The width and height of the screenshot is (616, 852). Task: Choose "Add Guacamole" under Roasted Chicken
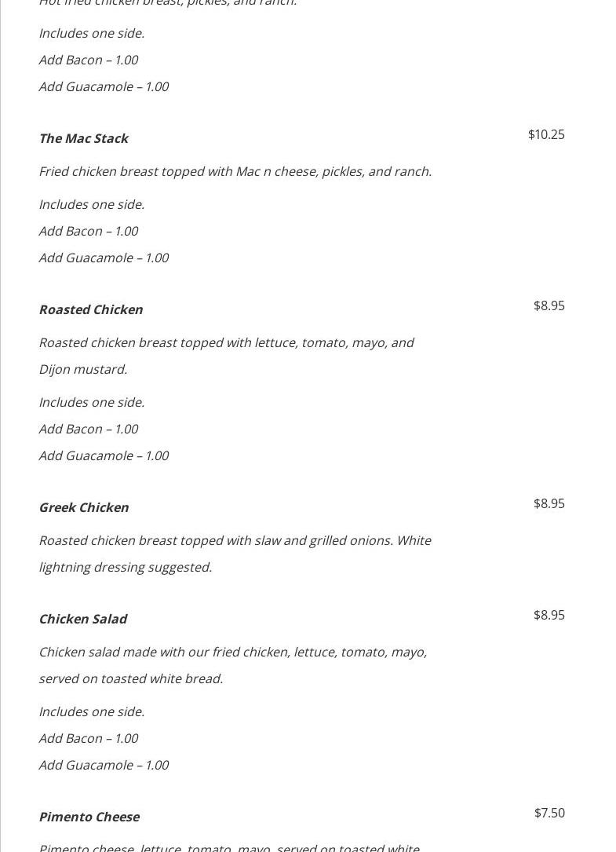coord(104,455)
